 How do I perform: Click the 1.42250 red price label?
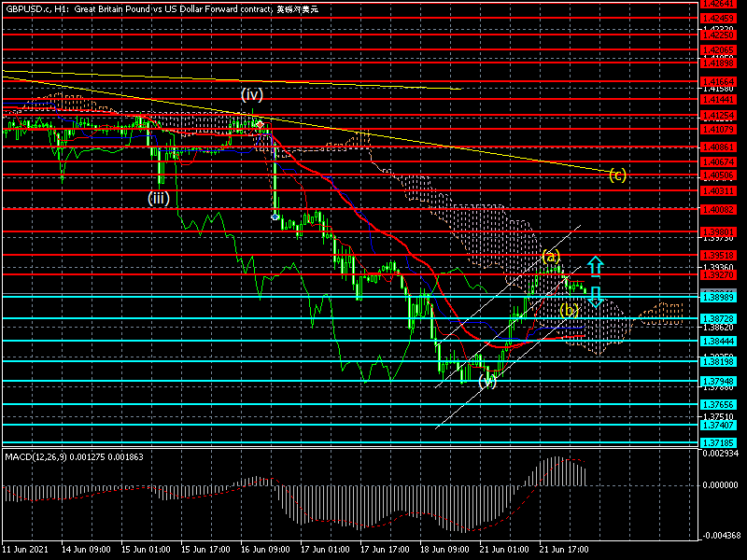718,35
